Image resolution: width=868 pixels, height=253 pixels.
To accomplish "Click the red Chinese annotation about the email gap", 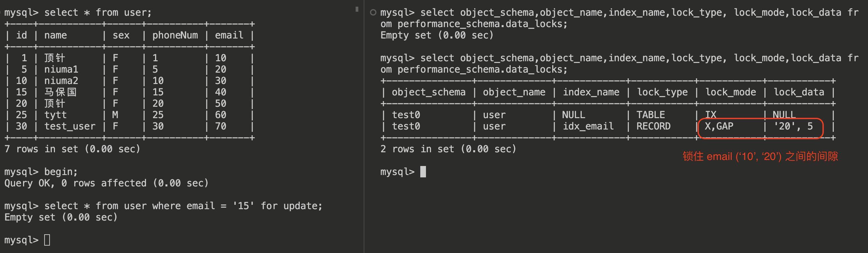I will pyautogui.click(x=760, y=157).
